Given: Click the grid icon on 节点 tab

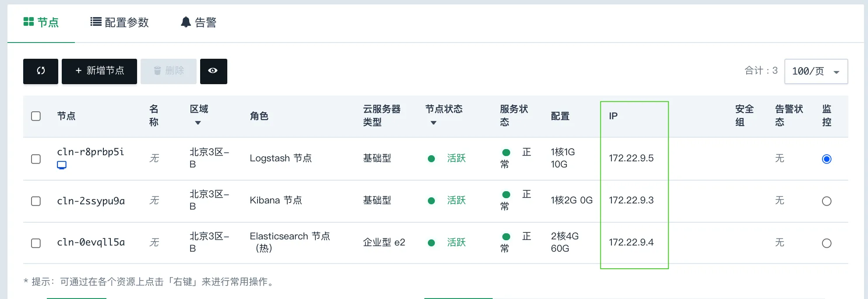Looking at the screenshot, I should pyautogui.click(x=28, y=22).
